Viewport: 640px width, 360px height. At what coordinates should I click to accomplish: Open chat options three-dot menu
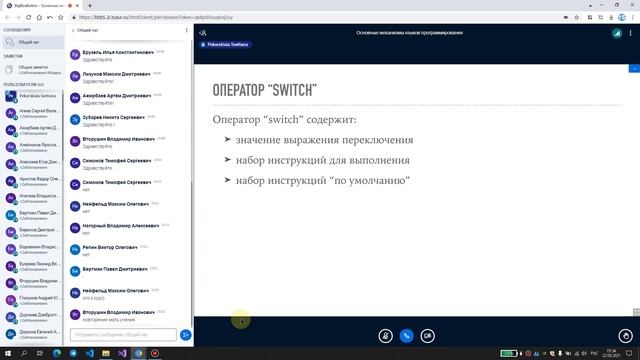(x=187, y=30)
